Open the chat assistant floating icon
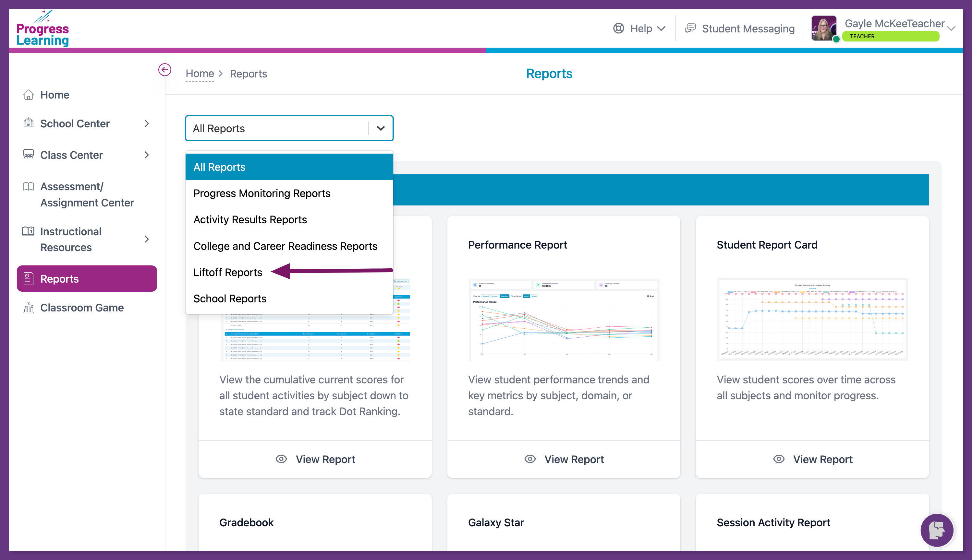Screen dimensions: 972x560 click(x=937, y=530)
